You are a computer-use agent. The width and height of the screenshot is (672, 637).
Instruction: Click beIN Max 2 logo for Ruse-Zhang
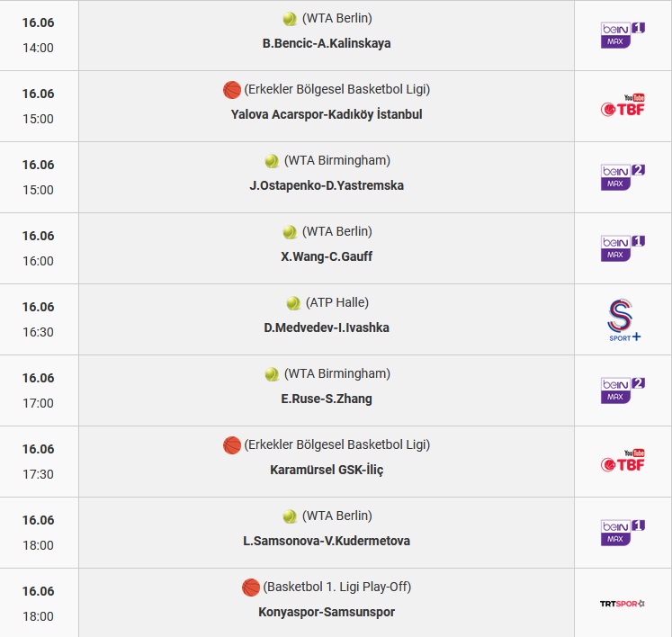pyautogui.click(x=623, y=390)
